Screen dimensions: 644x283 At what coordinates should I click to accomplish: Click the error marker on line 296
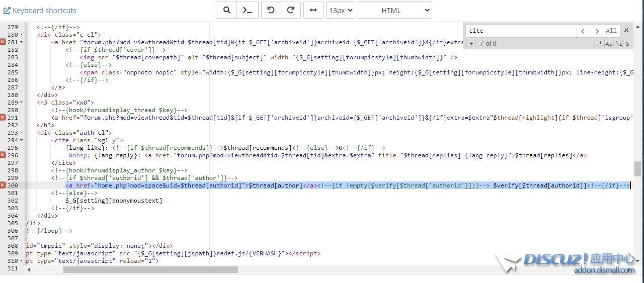click(3, 155)
